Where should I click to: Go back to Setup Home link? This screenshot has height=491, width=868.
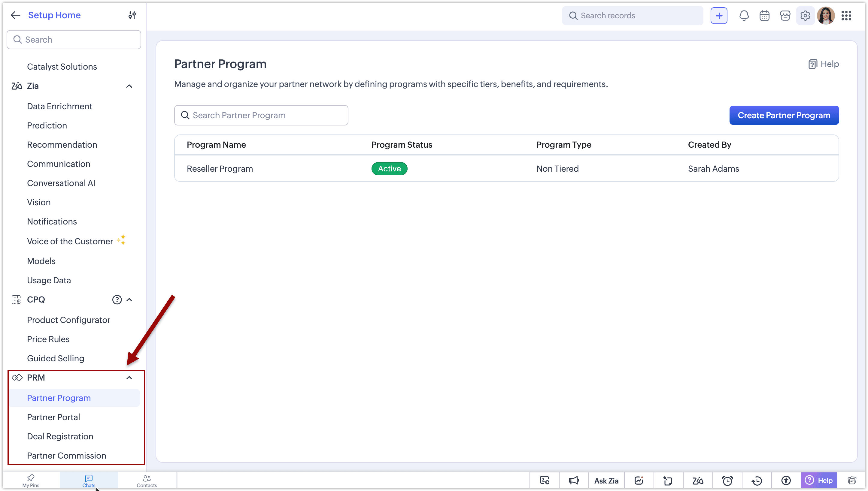54,15
